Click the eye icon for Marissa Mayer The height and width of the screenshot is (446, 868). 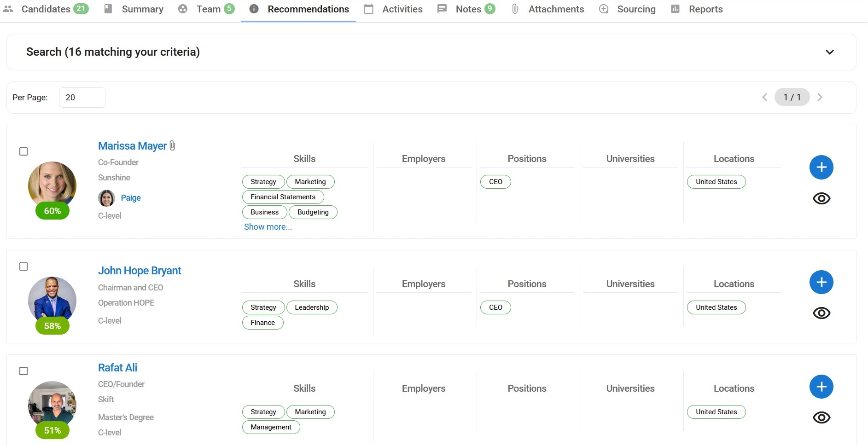click(x=821, y=198)
